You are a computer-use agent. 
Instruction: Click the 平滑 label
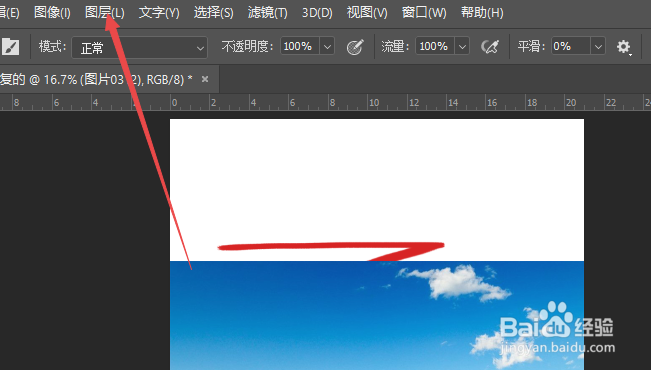[x=531, y=46]
